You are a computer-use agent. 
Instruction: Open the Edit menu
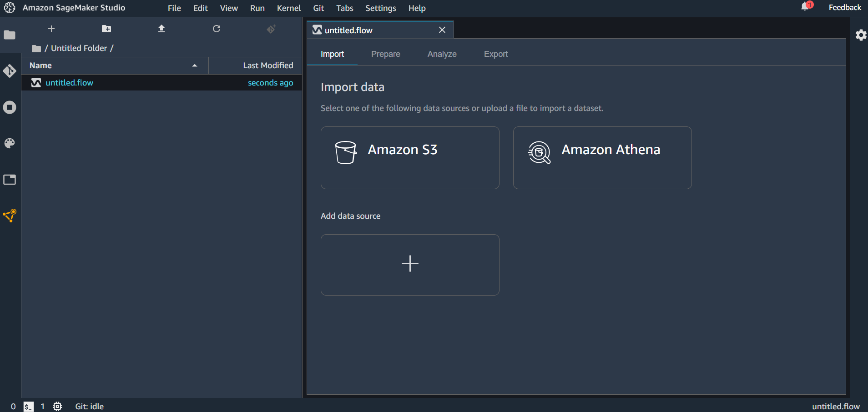tap(200, 8)
